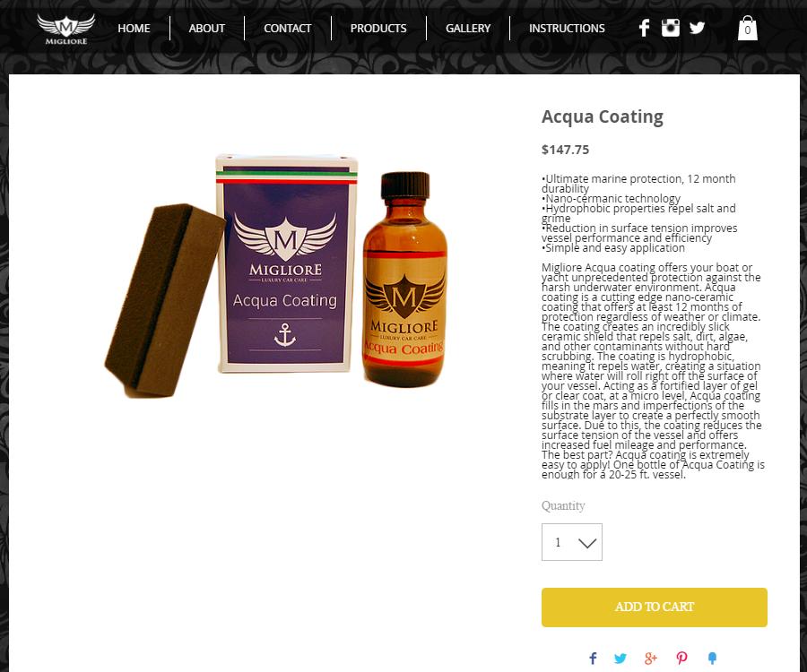Open the shopping bag cart icon
807x672 pixels.
747,28
